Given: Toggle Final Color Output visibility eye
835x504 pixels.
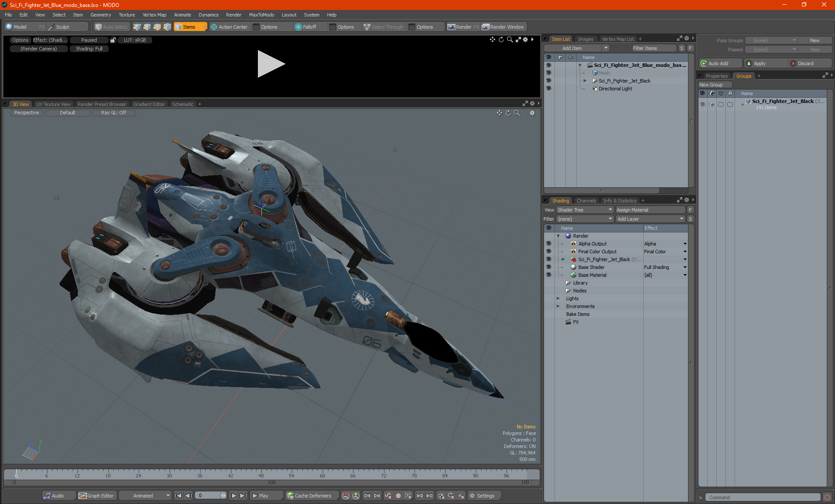Looking at the screenshot, I should [x=548, y=252].
